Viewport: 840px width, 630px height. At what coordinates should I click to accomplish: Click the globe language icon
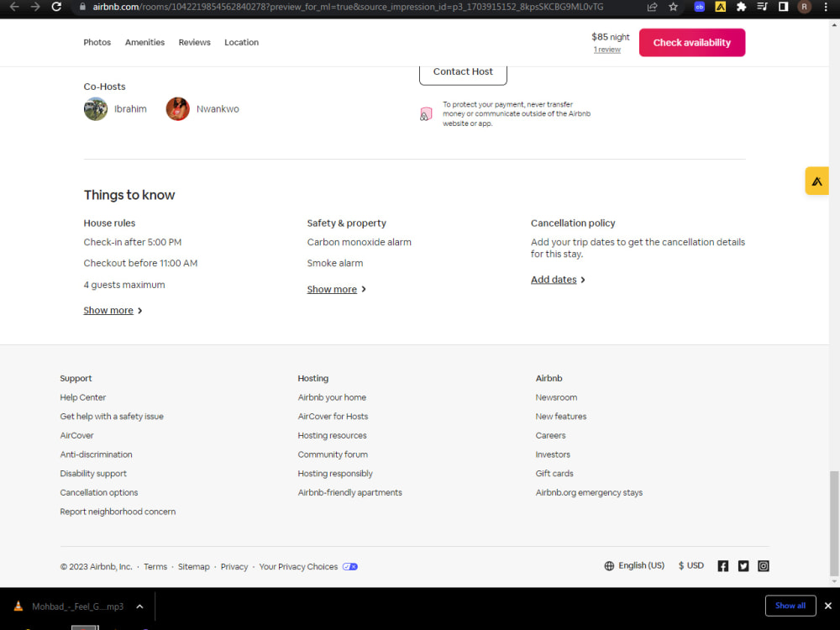pos(609,566)
